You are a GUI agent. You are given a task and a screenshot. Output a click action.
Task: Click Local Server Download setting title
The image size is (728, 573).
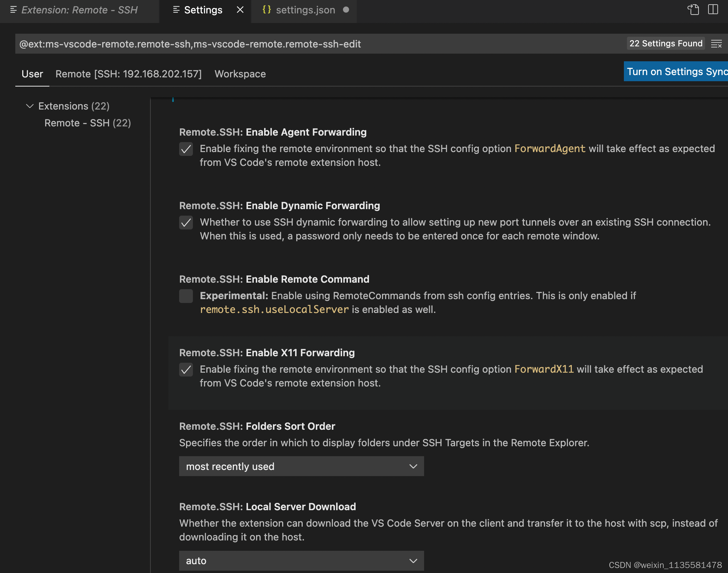coord(268,507)
